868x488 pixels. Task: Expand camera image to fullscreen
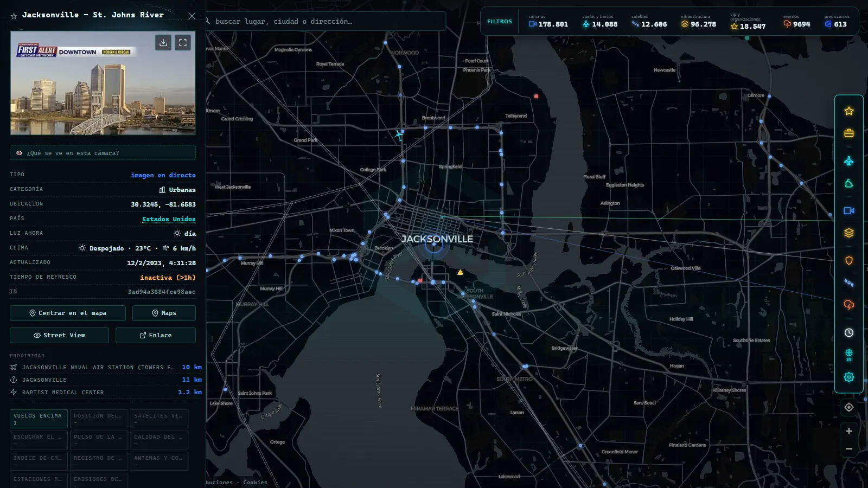pyautogui.click(x=183, y=42)
